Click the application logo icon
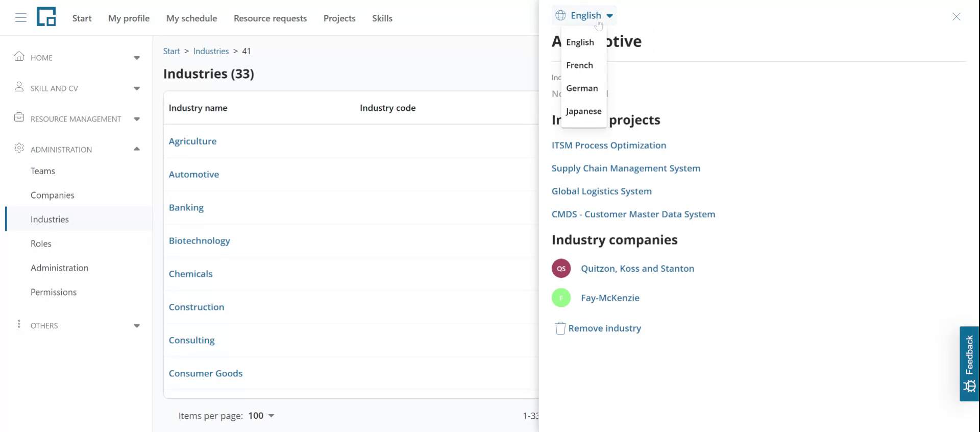The height and width of the screenshot is (432, 980). (x=46, y=17)
